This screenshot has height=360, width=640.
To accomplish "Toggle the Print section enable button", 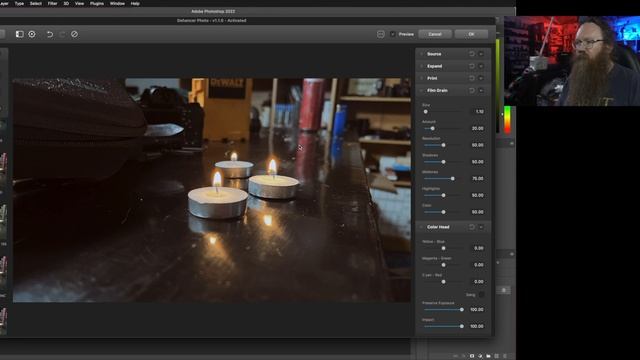I will click(481, 78).
